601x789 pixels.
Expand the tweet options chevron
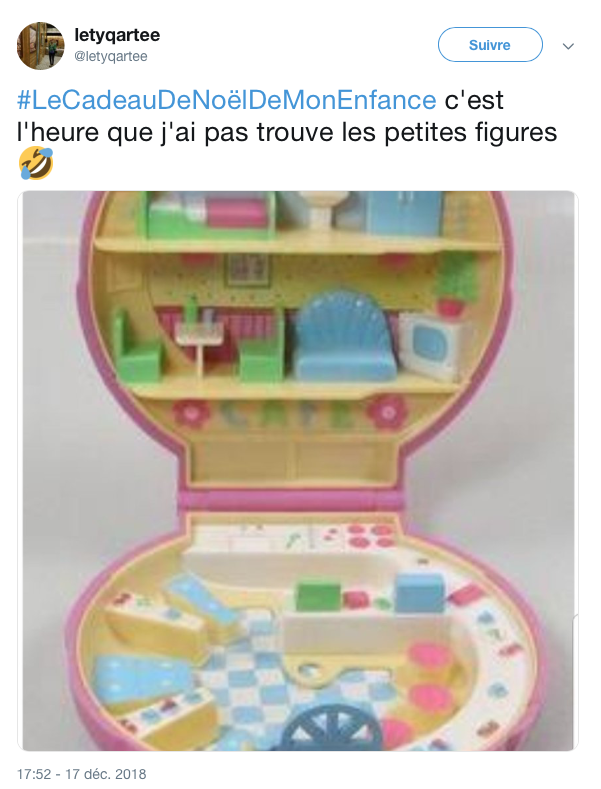568,46
